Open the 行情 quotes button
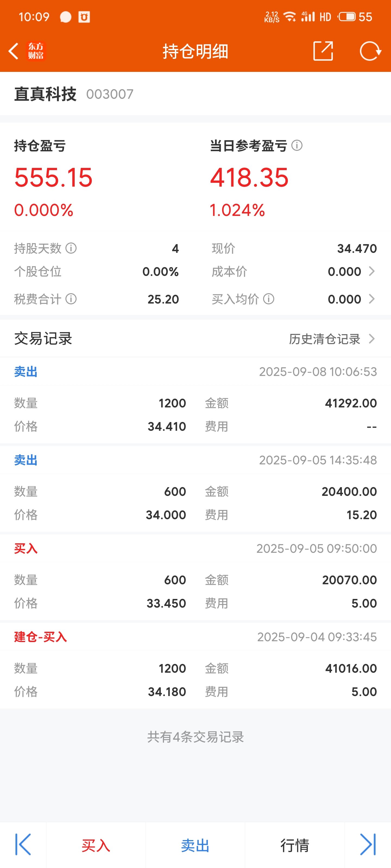Image resolution: width=391 pixels, height=868 pixels. pos(295,845)
